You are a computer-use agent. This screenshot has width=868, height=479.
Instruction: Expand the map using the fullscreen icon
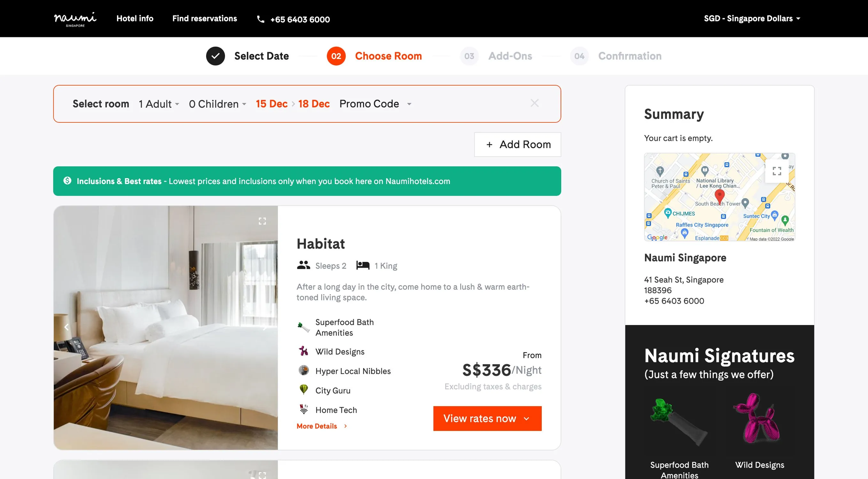click(778, 171)
